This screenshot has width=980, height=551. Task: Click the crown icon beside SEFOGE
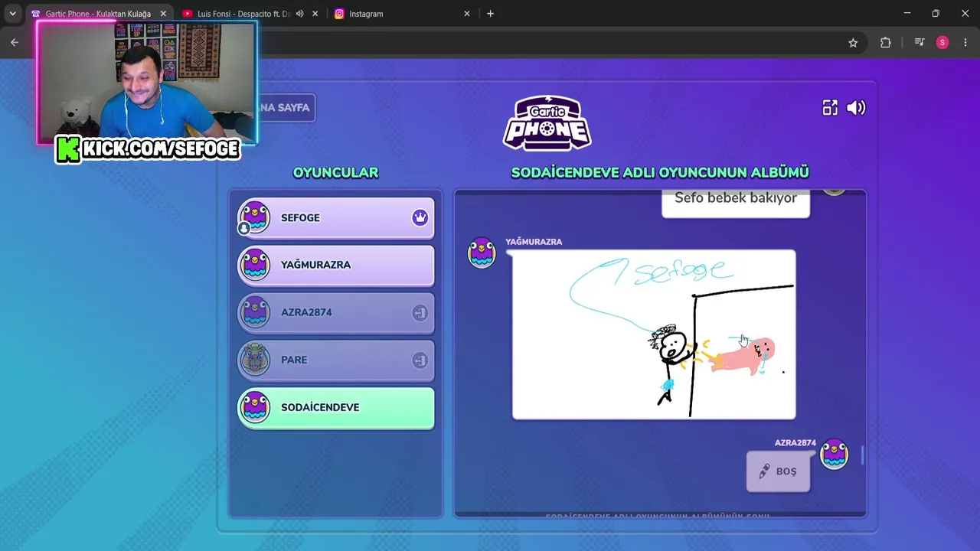420,218
